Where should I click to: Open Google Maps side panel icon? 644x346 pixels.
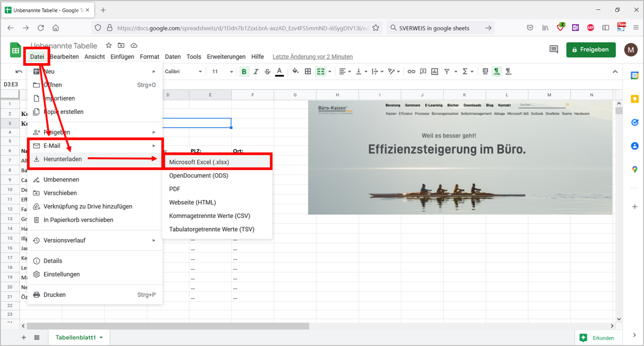(635, 170)
